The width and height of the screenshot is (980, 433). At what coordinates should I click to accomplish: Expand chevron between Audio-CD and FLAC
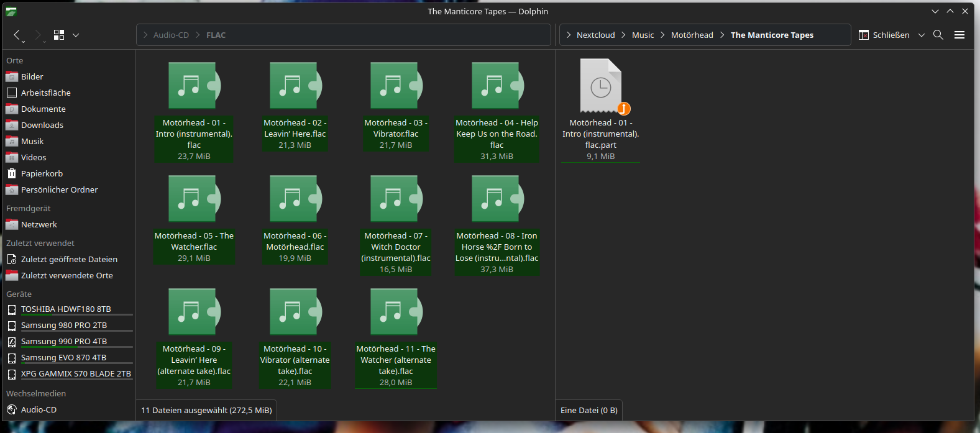[x=198, y=35]
